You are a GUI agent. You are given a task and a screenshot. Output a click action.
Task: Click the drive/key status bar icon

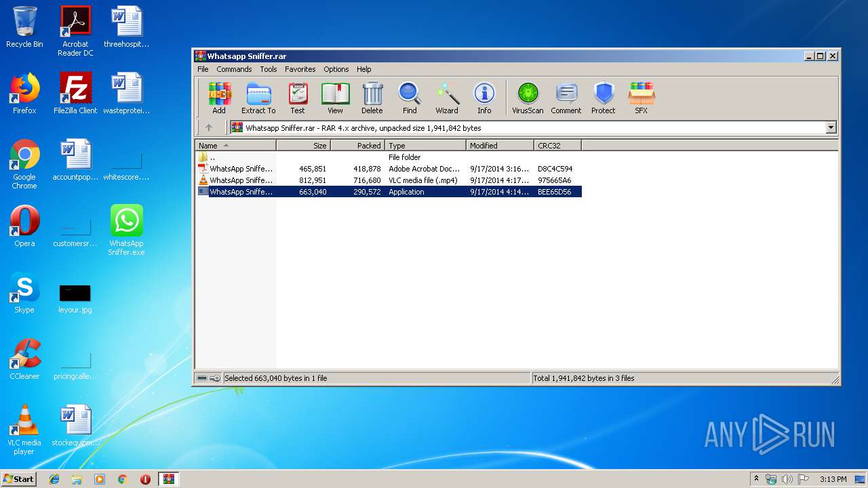point(208,378)
